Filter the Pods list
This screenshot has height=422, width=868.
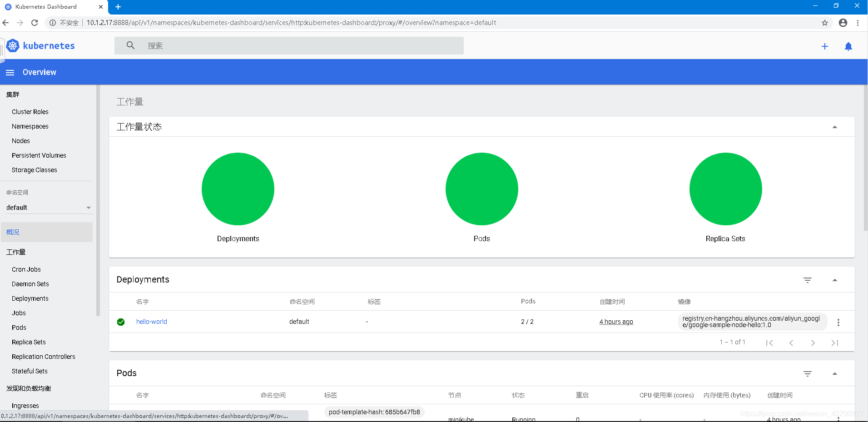point(808,374)
